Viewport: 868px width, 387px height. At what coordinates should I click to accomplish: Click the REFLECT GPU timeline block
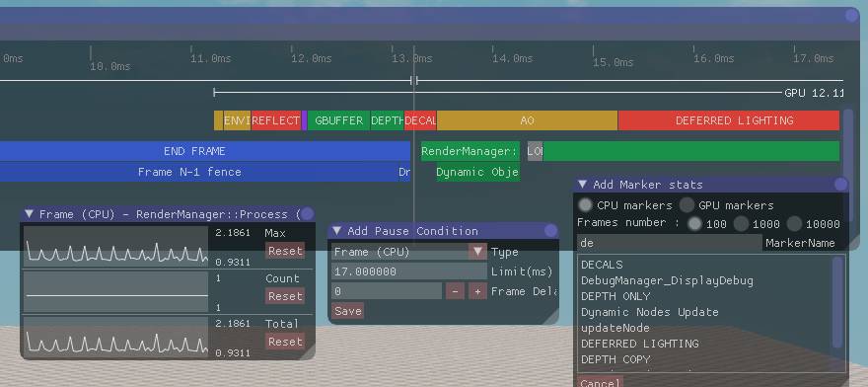275,120
